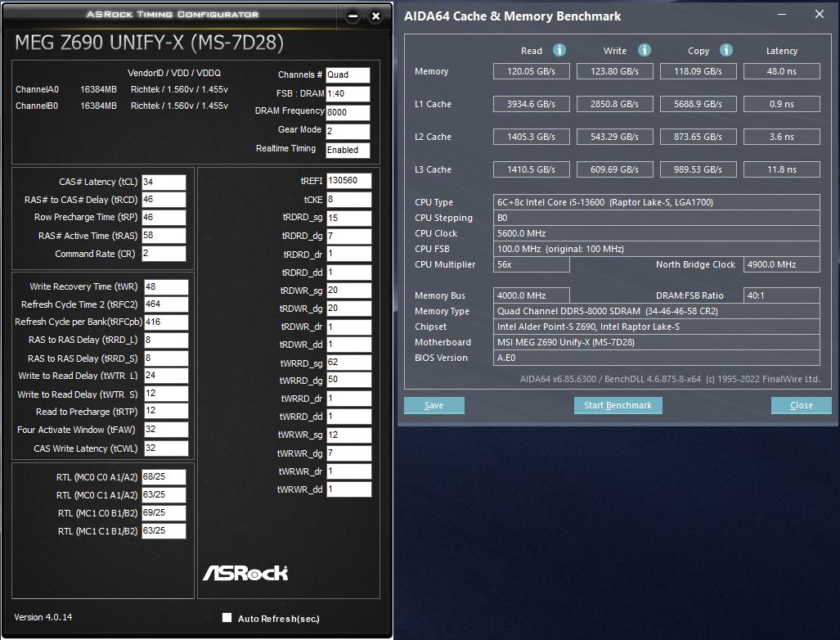
Task: Click the tWTR_S value field
Action: tap(166, 394)
